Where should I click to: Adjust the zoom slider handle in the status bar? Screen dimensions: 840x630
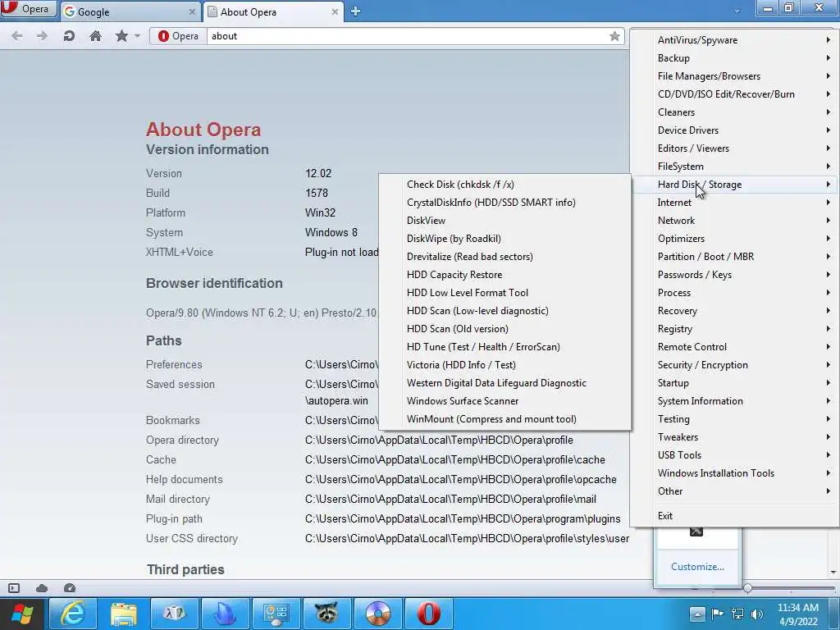(x=747, y=588)
